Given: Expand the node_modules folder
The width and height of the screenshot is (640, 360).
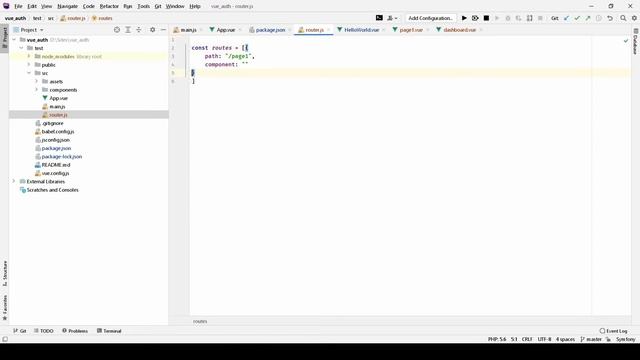Looking at the screenshot, I should pyautogui.click(x=29, y=56).
